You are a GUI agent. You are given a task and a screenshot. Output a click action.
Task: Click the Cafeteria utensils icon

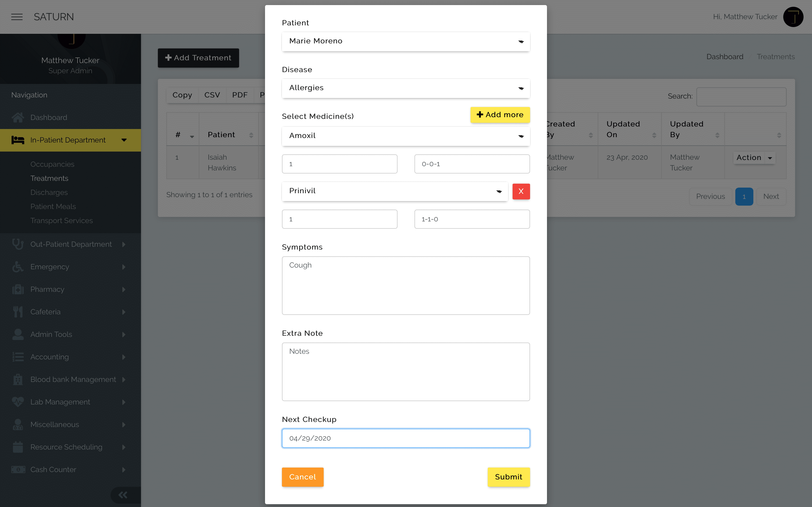[x=18, y=312]
